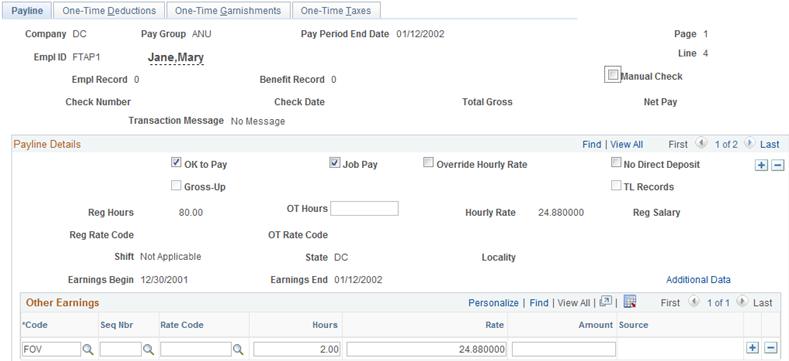Enable Override Hourly Rate checkbox

click(428, 163)
